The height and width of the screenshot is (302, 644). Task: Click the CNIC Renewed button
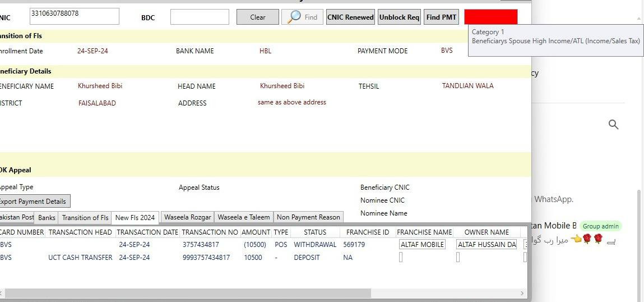(x=350, y=17)
